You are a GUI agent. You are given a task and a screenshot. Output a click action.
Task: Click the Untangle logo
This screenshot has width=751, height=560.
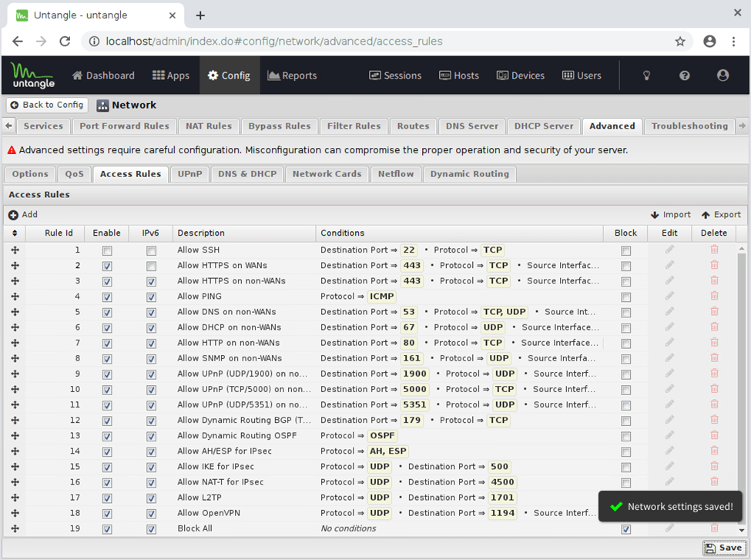click(32, 75)
